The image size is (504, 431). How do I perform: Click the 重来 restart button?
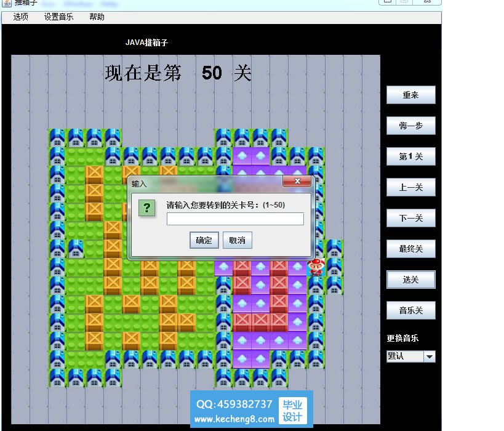click(x=411, y=95)
